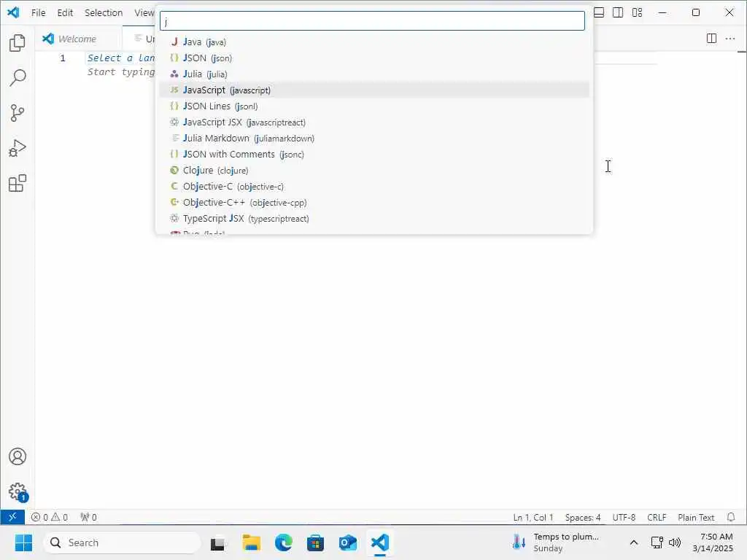Open the Run and Debug view
Viewport: 747px width, 560px height.
18,148
